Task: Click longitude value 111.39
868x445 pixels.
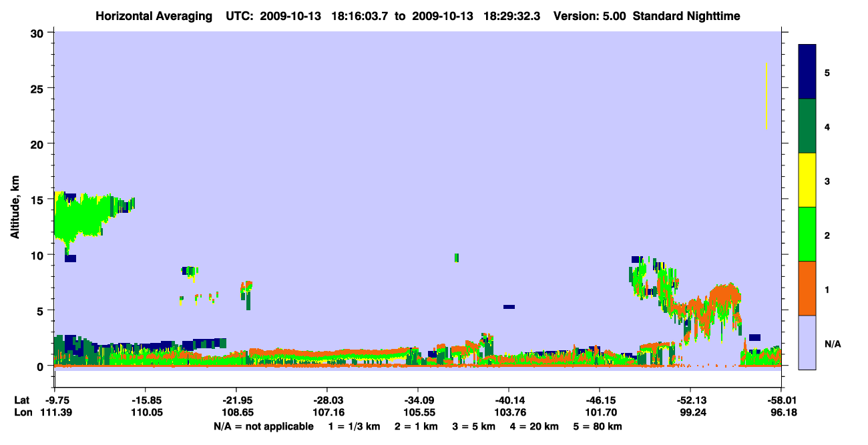Action: [55, 413]
